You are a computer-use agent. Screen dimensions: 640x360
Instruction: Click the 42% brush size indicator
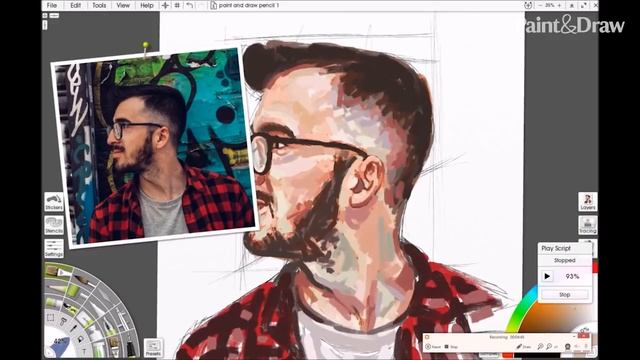pos(60,341)
